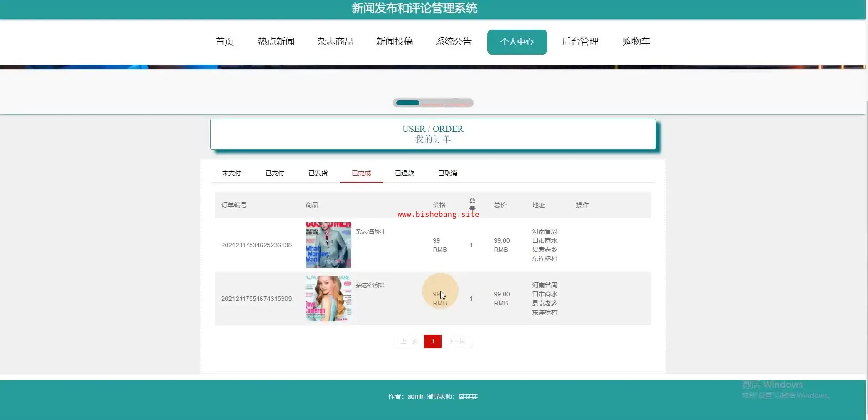Click the 99.00 RMB total for 杂志名称3
The height and width of the screenshot is (420, 868).
coord(502,299)
